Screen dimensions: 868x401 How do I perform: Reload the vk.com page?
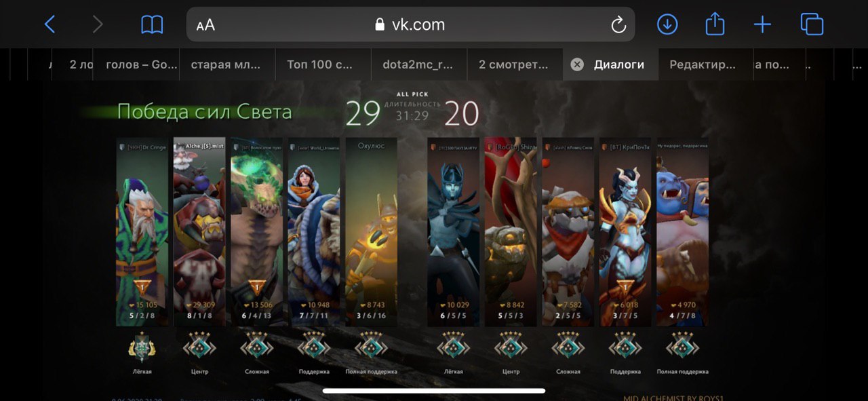click(618, 25)
